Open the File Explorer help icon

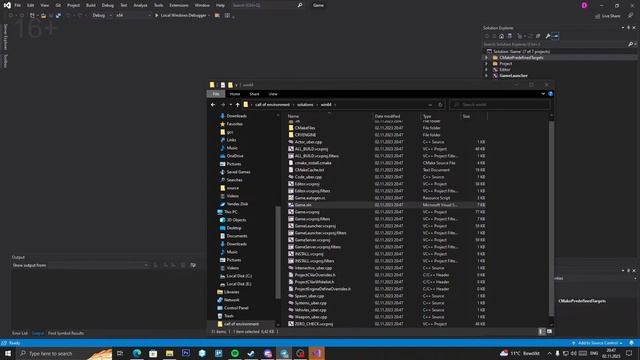pos(550,94)
